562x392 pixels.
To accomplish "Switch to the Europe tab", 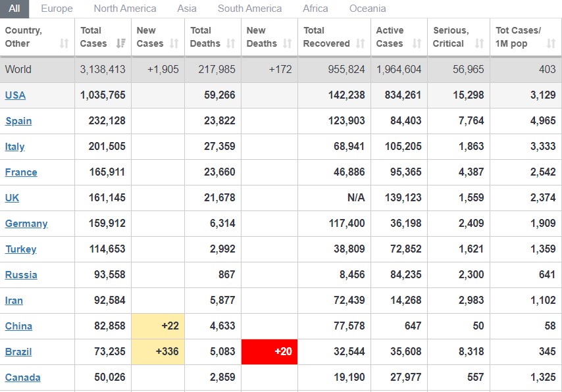I will [x=57, y=9].
